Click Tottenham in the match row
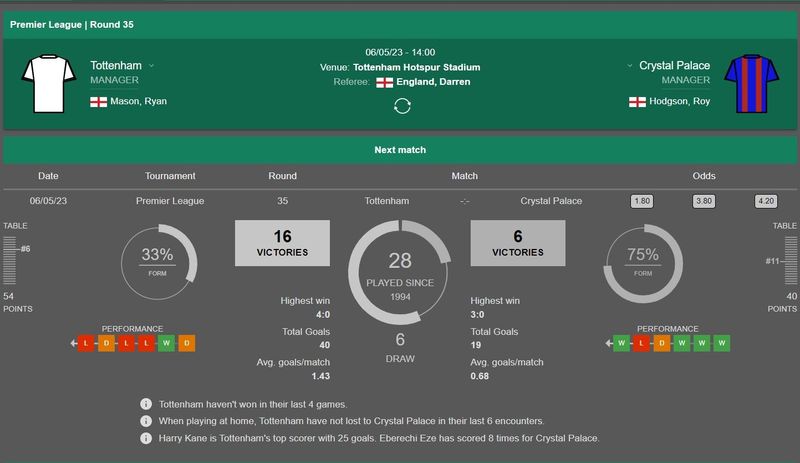 click(x=387, y=201)
